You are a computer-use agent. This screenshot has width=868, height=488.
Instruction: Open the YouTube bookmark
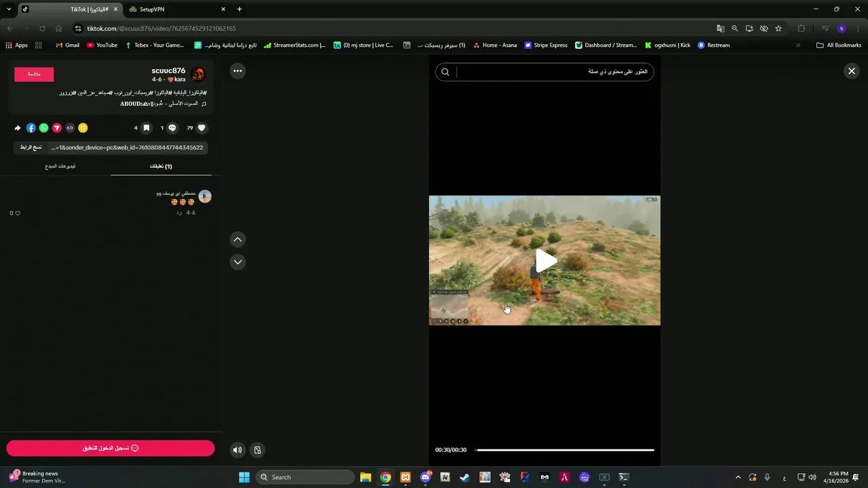[x=102, y=45]
